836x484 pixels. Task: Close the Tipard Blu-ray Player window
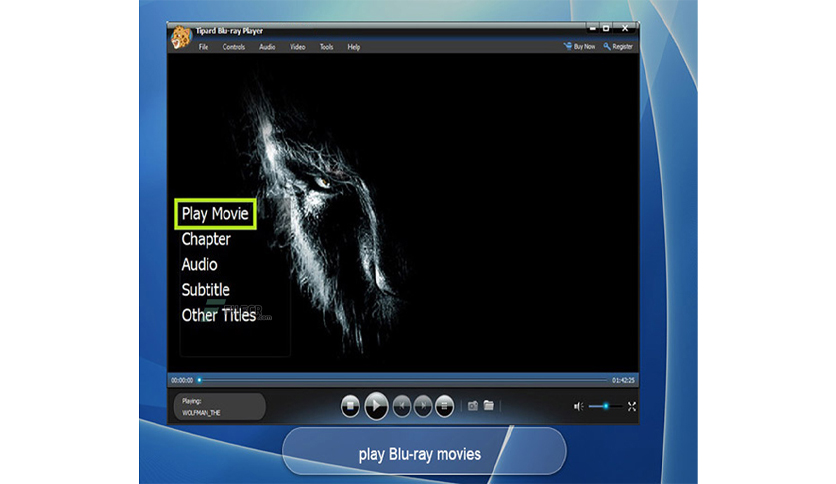[625, 28]
